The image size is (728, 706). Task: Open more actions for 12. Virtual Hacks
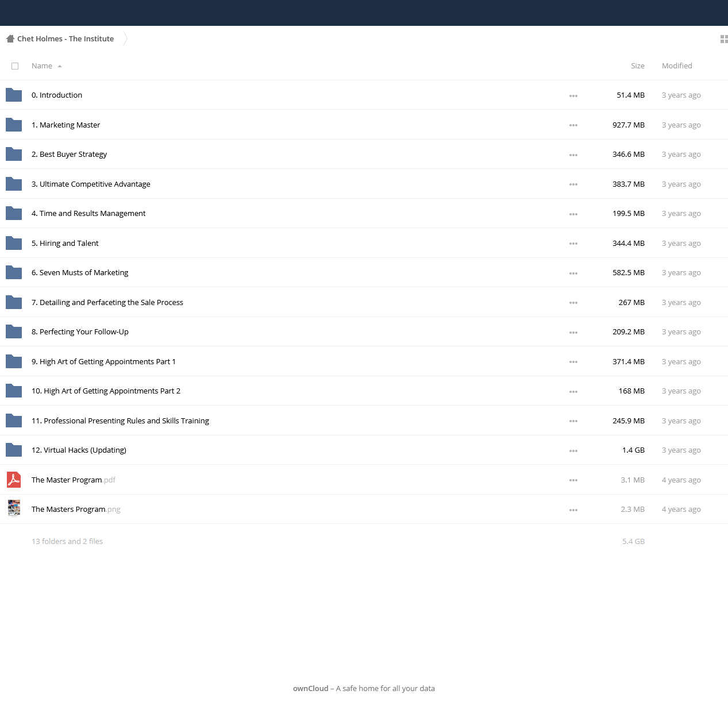pos(573,451)
